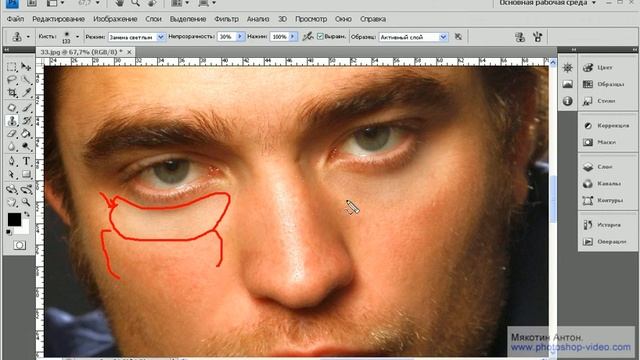The height and width of the screenshot is (360, 640).
Task: Open the brush preset picker arrow
Action: (77, 37)
